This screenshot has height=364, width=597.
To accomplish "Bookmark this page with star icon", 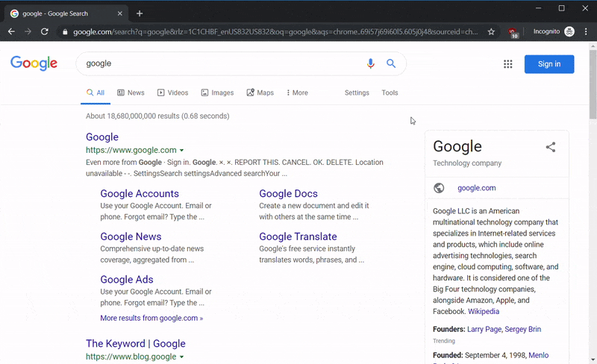I will (491, 32).
